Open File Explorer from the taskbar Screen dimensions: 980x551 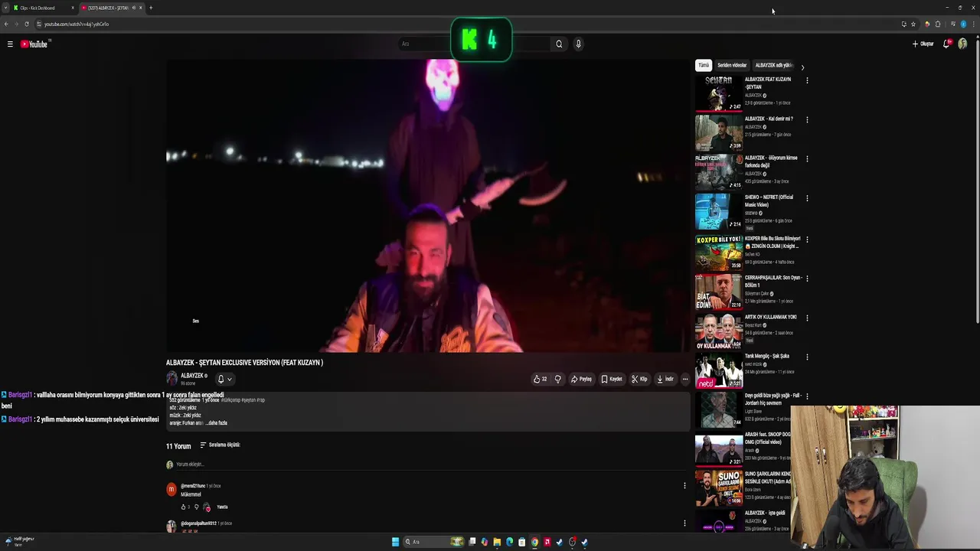497,542
